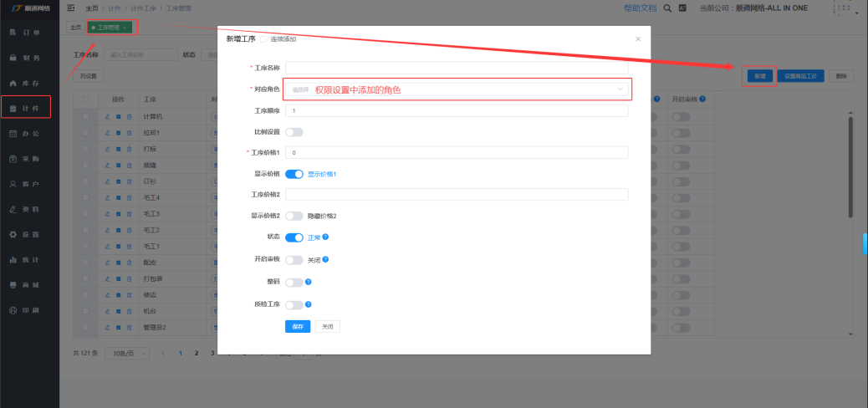Click the 工序价格2 input field
Viewport: 868px width, 408px height.
[x=457, y=194]
